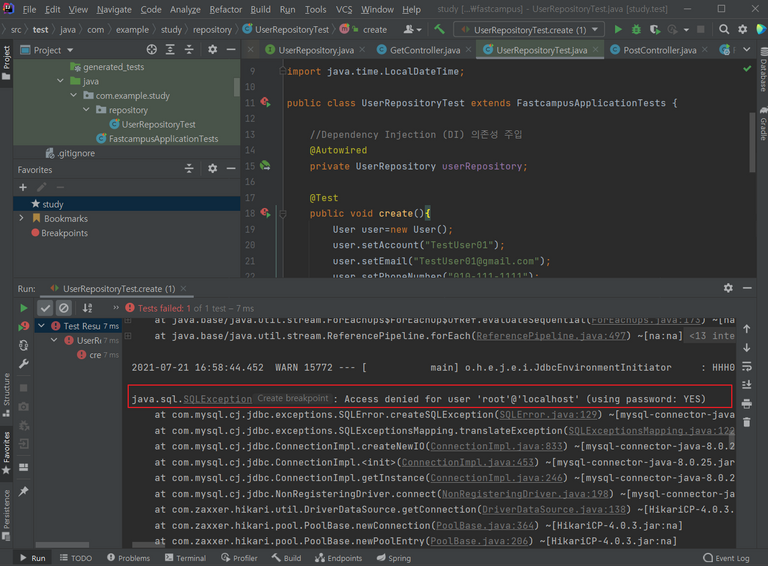
Task: Collapse com.example.study package node
Action: [73, 95]
